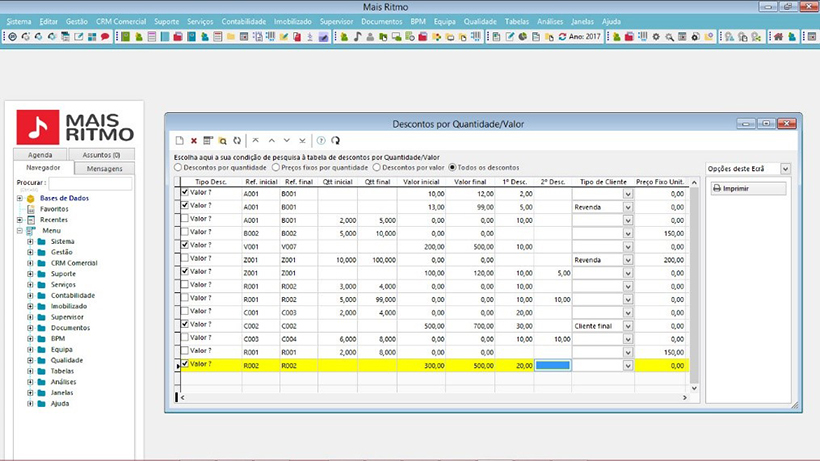Refresh discounts with the circular arrows icon
The width and height of the screenshot is (820, 461).
(237, 141)
